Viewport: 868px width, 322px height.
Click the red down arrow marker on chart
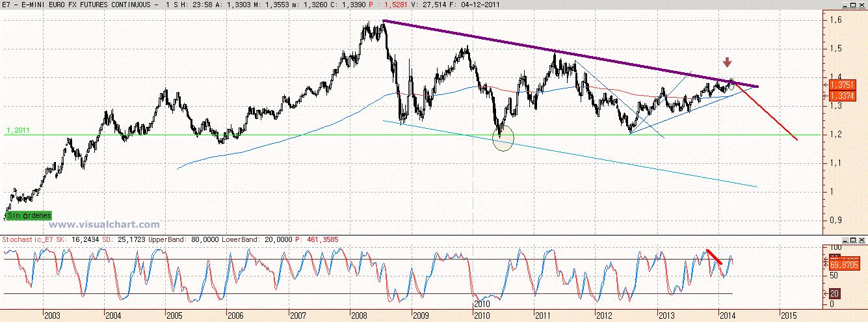728,62
